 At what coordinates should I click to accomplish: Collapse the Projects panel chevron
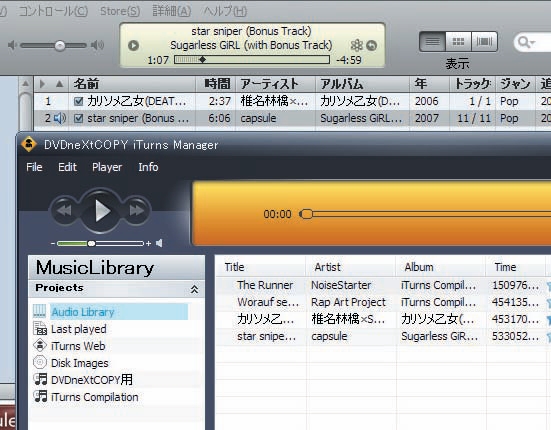(194, 289)
